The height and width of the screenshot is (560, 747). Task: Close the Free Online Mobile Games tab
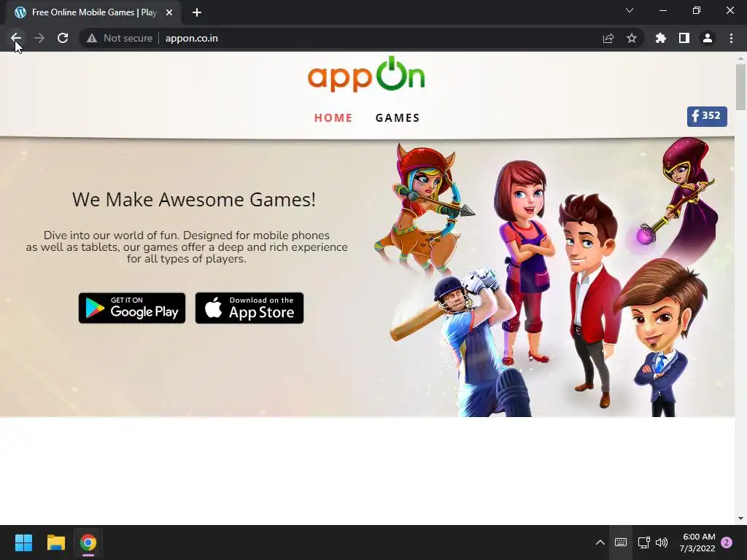[x=169, y=12]
